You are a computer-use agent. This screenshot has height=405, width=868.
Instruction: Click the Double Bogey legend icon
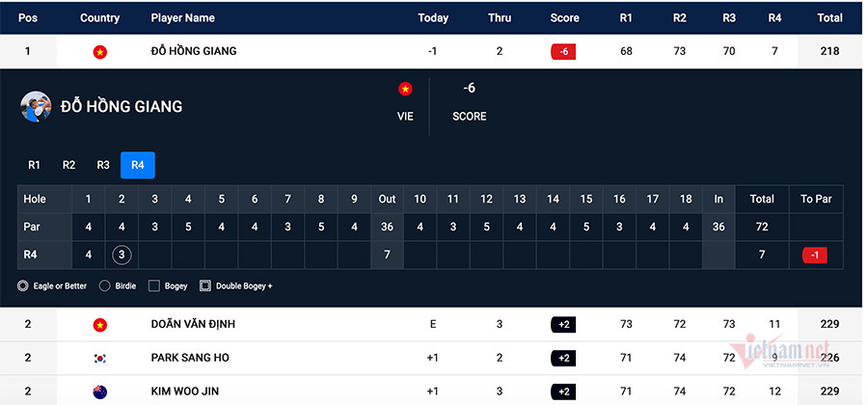point(205,285)
